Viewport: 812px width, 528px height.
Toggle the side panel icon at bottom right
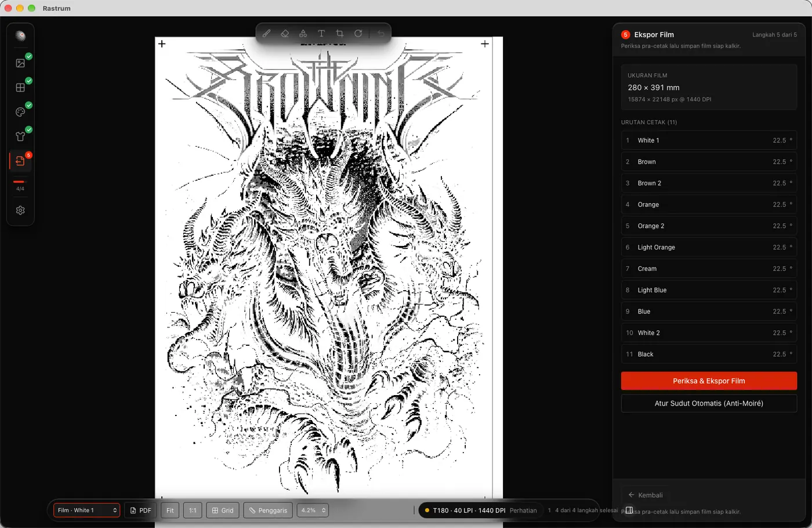pyautogui.click(x=629, y=511)
